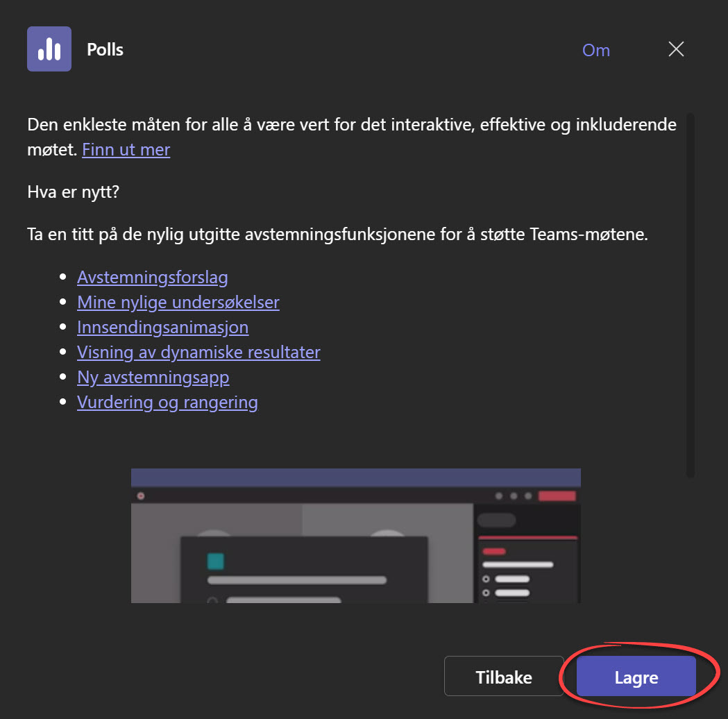This screenshot has width=728, height=719.
Task: Open Visning av dynamiske resultater
Action: (x=198, y=352)
